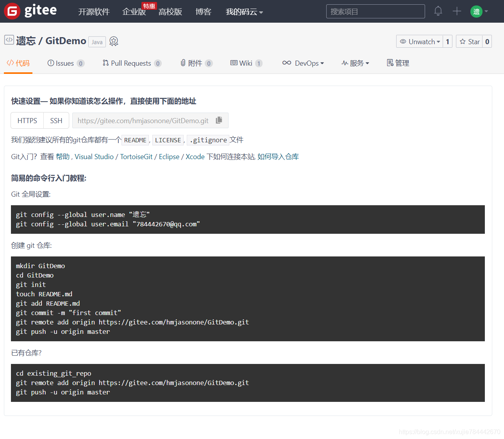Click the "git commit -m" command line
The height and width of the screenshot is (439, 504).
pos(68,313)
